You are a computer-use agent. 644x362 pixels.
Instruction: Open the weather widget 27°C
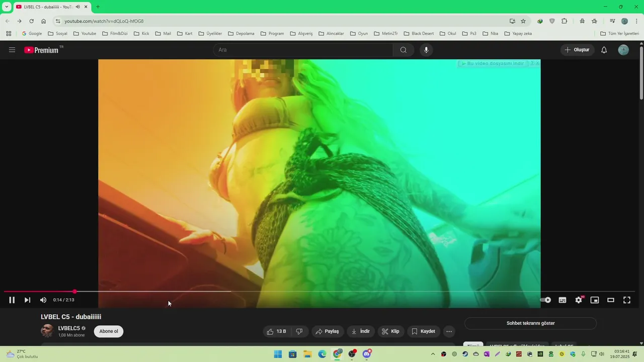22,354
